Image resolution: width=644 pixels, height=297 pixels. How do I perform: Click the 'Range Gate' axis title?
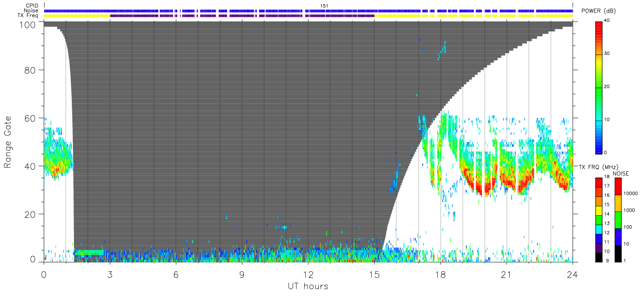point(8,142)
